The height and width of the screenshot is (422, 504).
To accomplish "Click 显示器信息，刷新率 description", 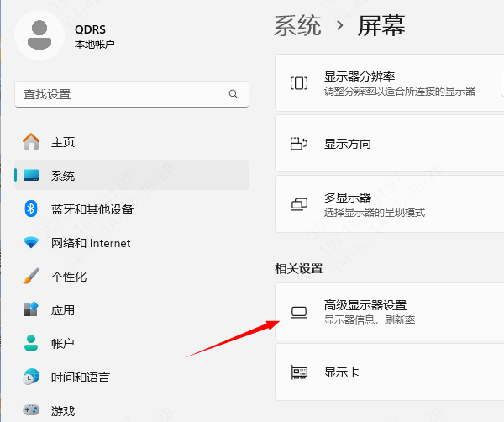I will (370, 320).
